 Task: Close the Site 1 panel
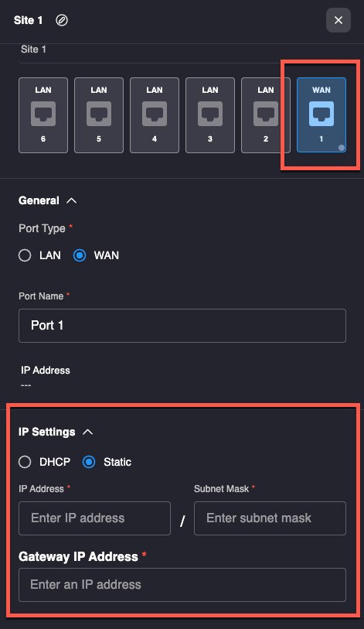pyautogui.click(x=338, y=20)
